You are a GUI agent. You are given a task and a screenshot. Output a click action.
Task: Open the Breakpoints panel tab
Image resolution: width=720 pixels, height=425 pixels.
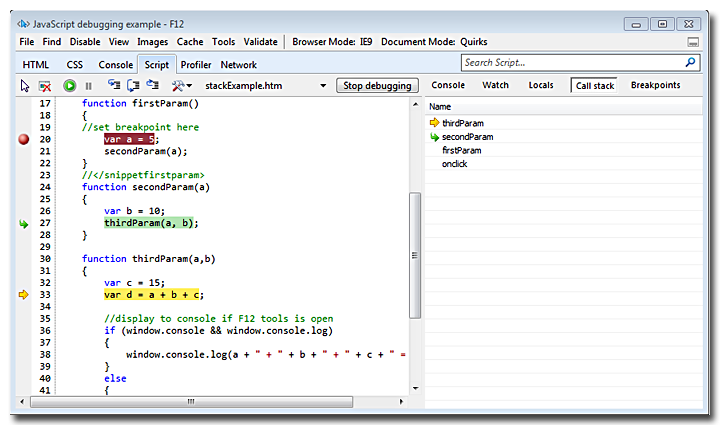tap(655, 85)
